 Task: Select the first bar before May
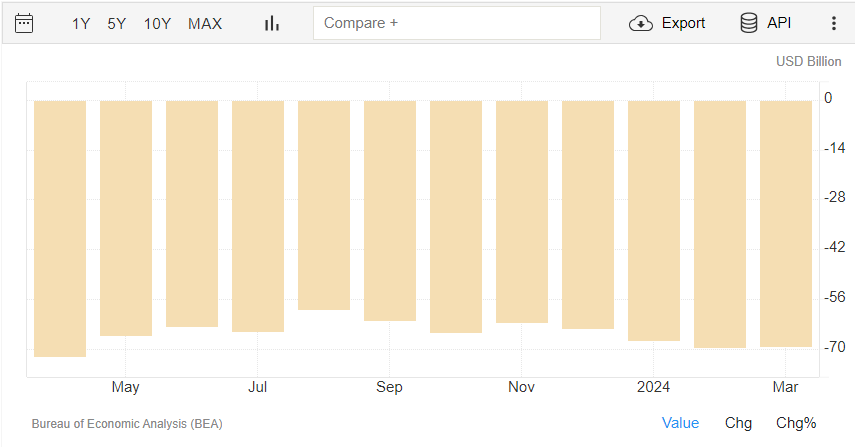(60, 229)
